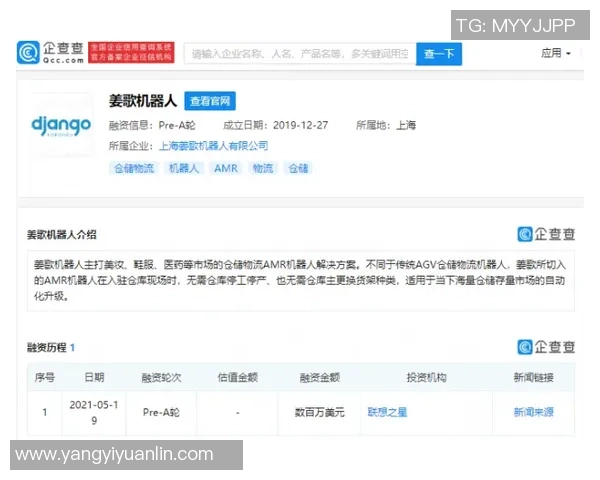The height and width of the screenshot is (480, 600).
Task: Select the 仓储 tag
Action: point(298,168)
